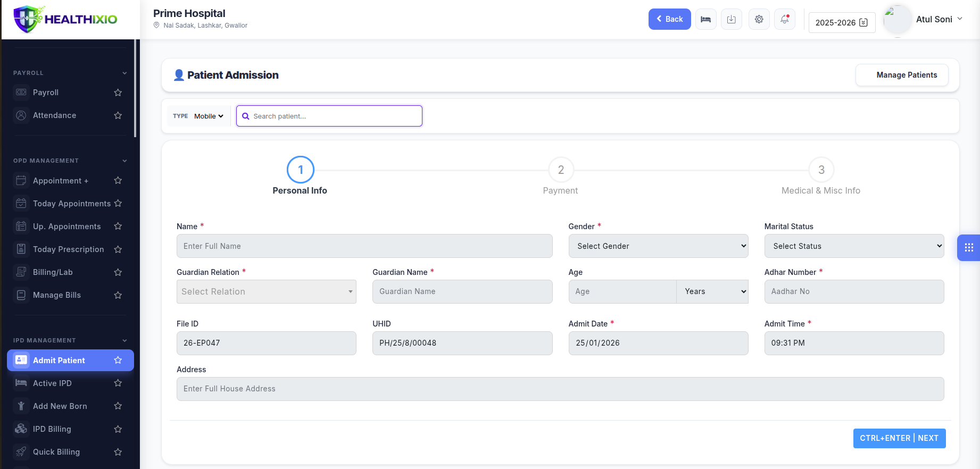Viewport: 980px width, 469px height.
Task: Click CTRL+ENTER | NEXT button
Action: [x=899, y=438]
